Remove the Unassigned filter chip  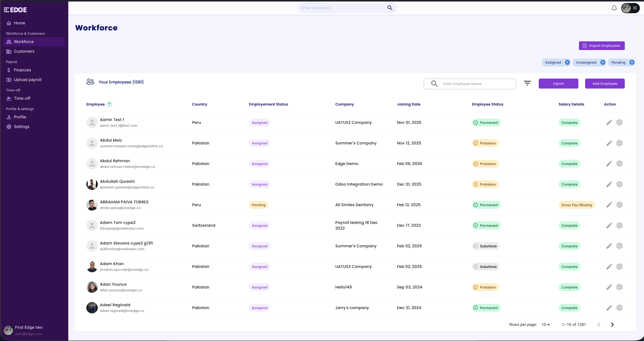[x=603, y=62]
